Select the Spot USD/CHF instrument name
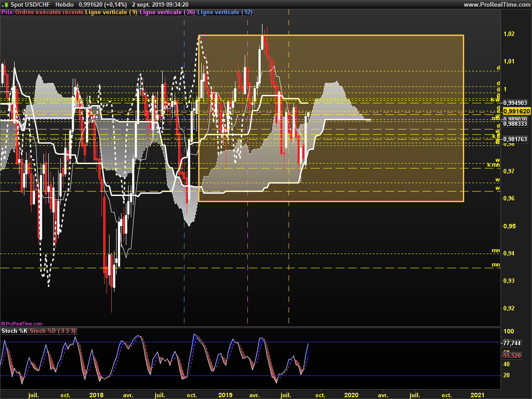 pos(31,4)
